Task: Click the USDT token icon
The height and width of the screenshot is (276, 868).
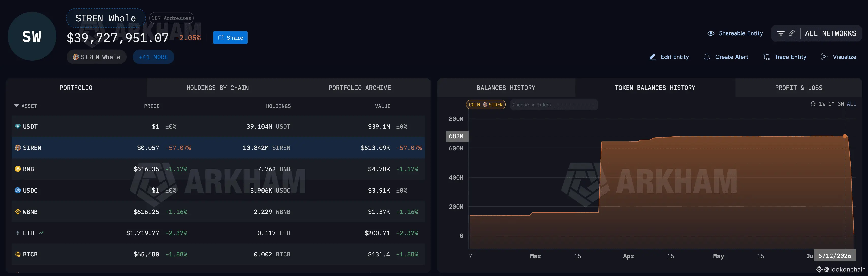Action: click(18, 127)
